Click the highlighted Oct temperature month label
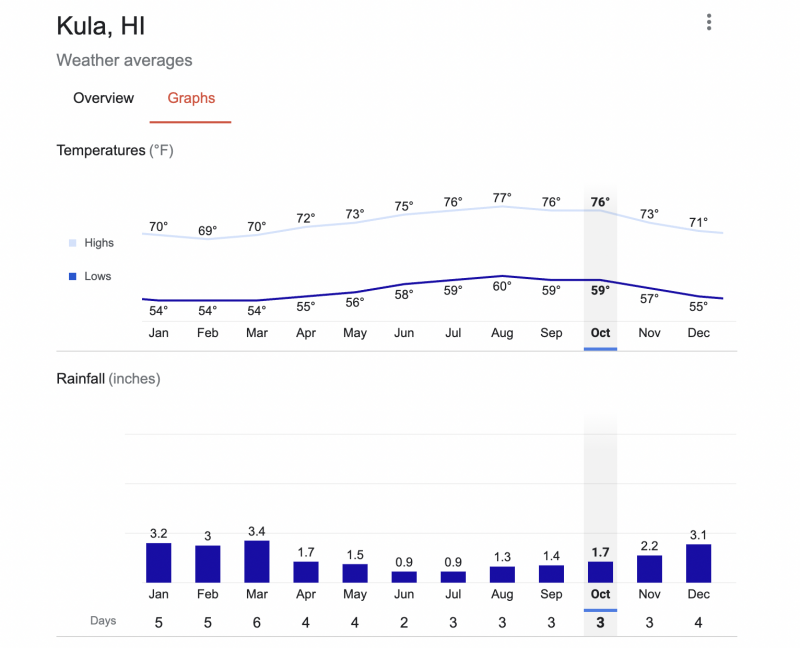The image size is (800, 648). pos(600,333)
